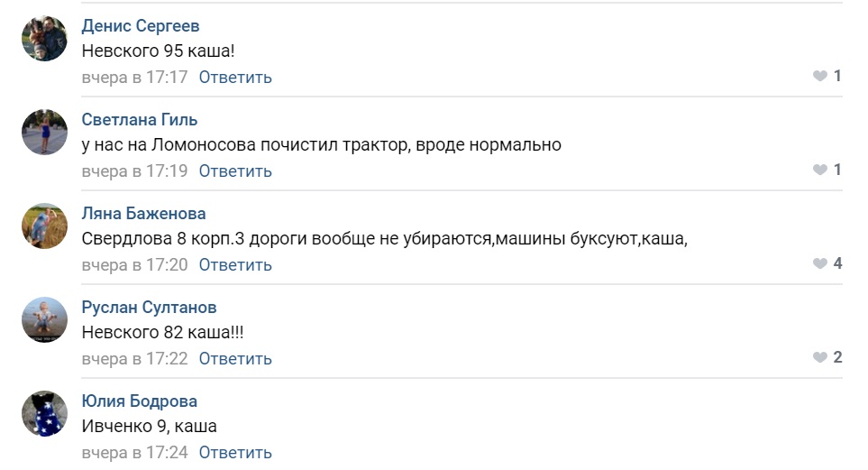Image resolution: width=868 pixels, height=470 pixels.
Task: Like Светлана Гиль's comment heart icon
Action: (x=820, y=170)
